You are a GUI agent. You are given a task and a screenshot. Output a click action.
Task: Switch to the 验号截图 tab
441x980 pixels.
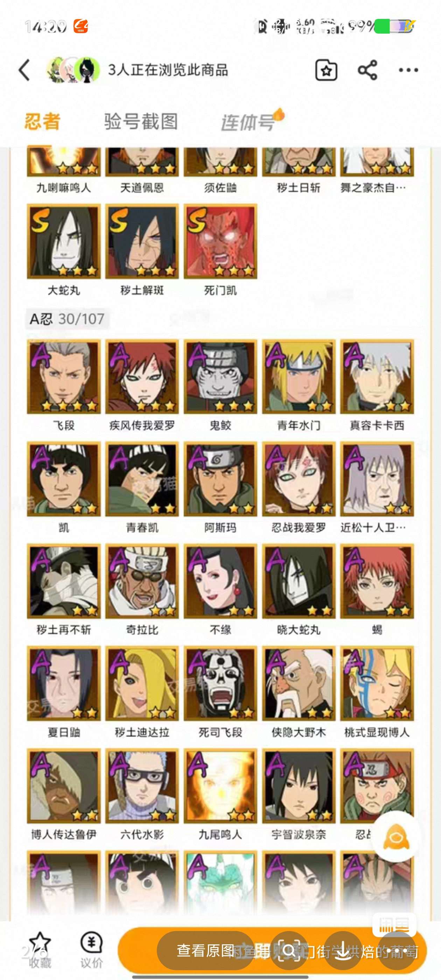(x=141, y=122)
